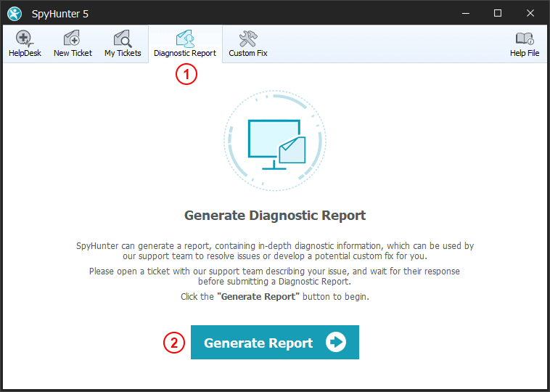Viewport: 550px width, 392px height.
Task: Open the Help File book icon
Action: point(524,38)
